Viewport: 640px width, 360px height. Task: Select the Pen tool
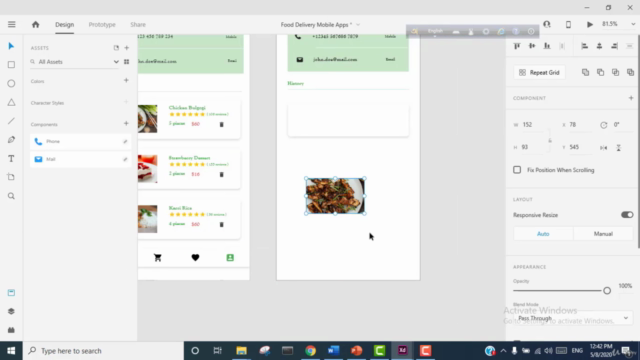click(x=11, y=140)
